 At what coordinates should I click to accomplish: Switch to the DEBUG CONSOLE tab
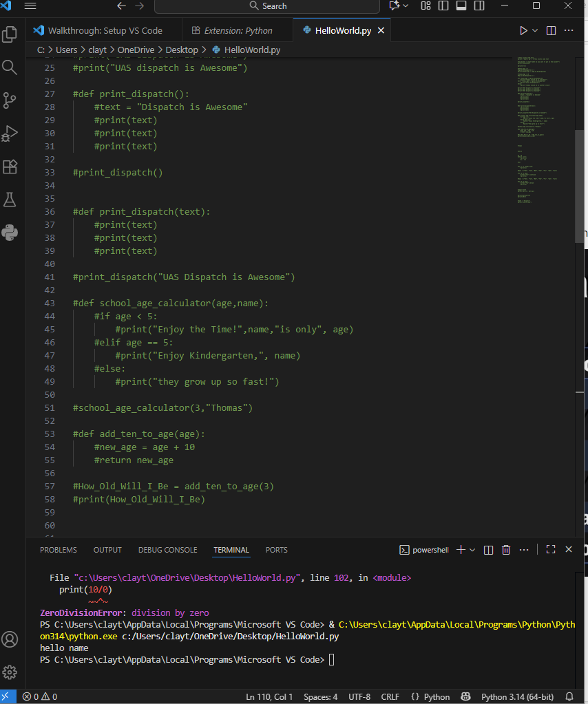(x=167, y=549)
